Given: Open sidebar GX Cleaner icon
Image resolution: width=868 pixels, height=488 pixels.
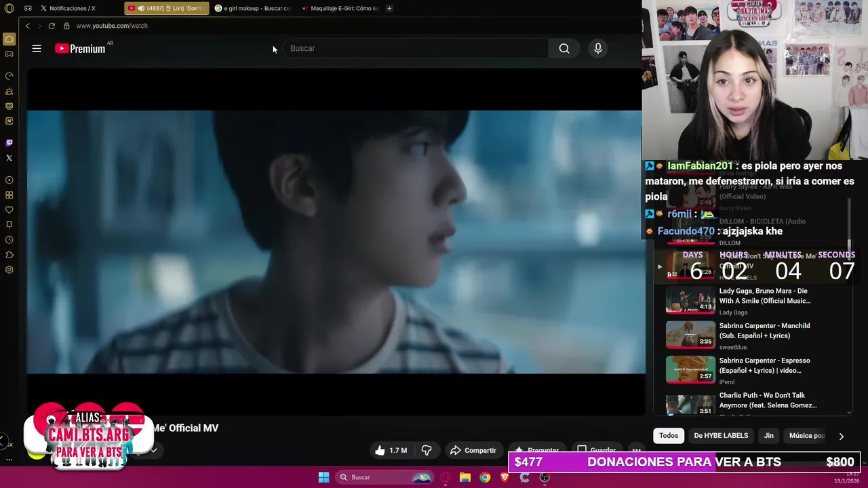Looking at the screenshot, I should [x=9, y=91].
